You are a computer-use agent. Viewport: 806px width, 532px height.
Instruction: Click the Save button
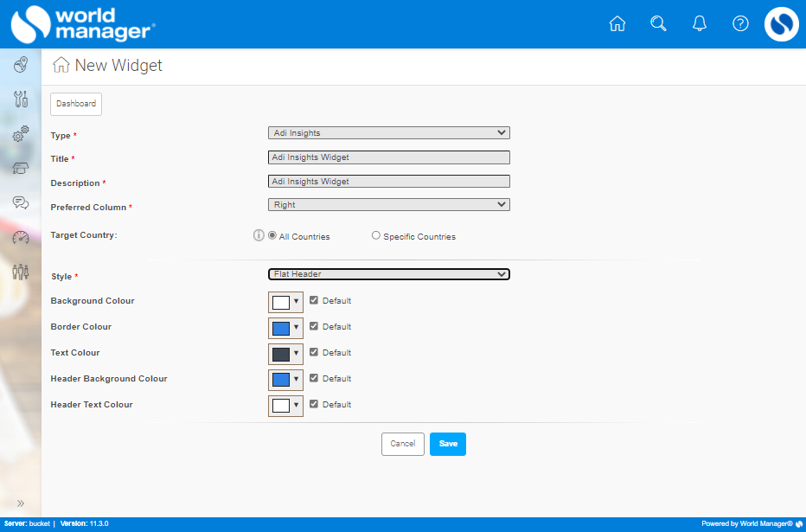point(447,444)
